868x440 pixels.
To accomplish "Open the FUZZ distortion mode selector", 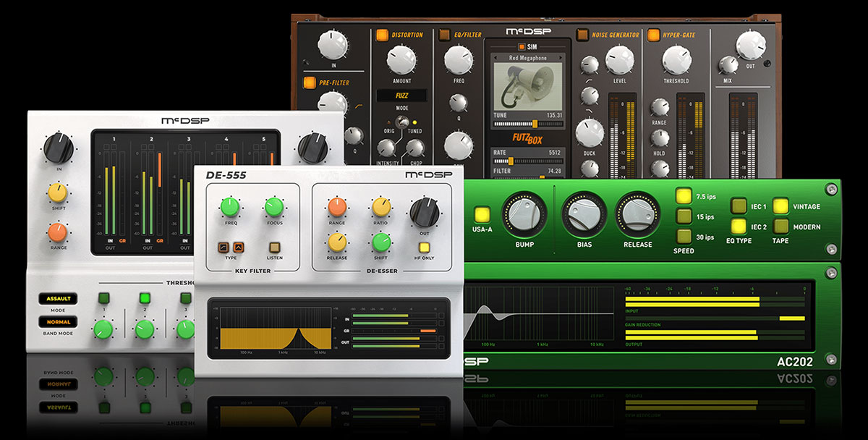I will point(401,95).
